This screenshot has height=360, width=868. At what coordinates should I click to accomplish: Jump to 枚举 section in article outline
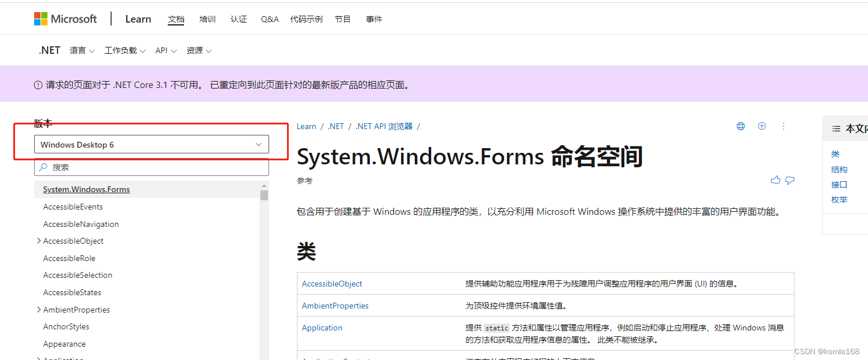tap(839, 200)
